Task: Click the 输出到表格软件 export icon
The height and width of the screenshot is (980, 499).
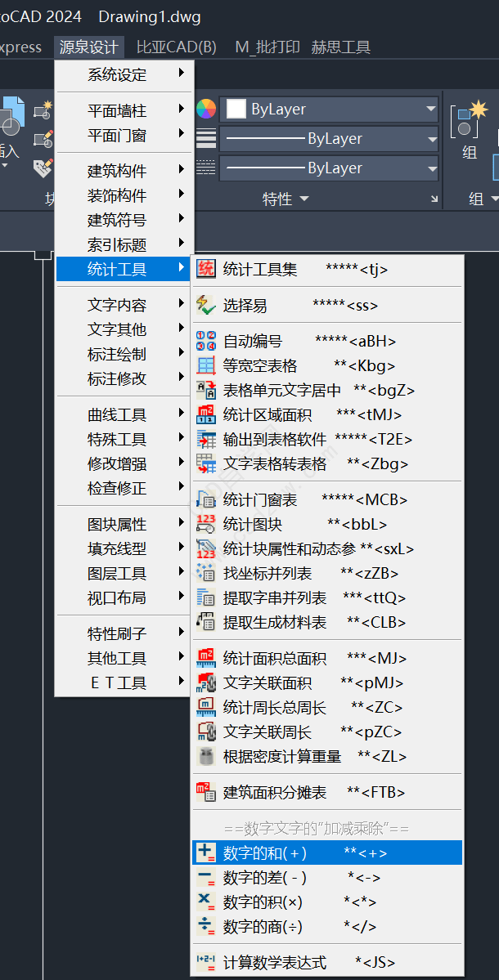Action: tap(206, 440)
